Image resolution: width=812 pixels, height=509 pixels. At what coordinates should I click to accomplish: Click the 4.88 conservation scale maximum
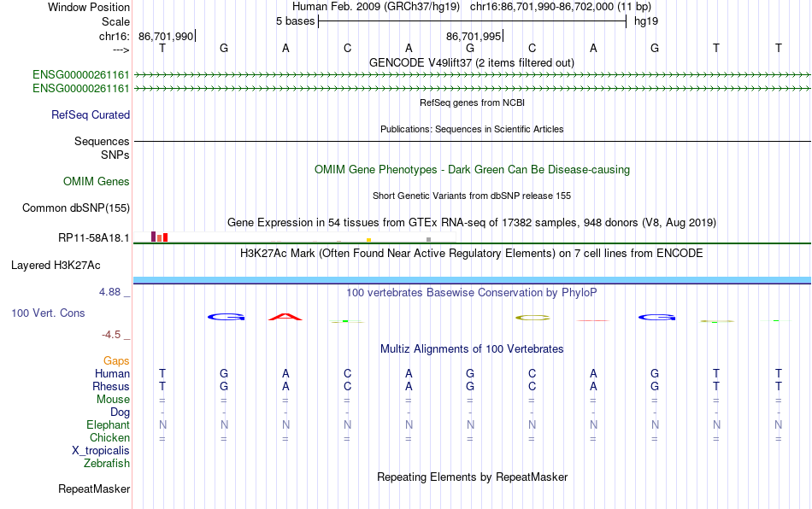[109, 292]
